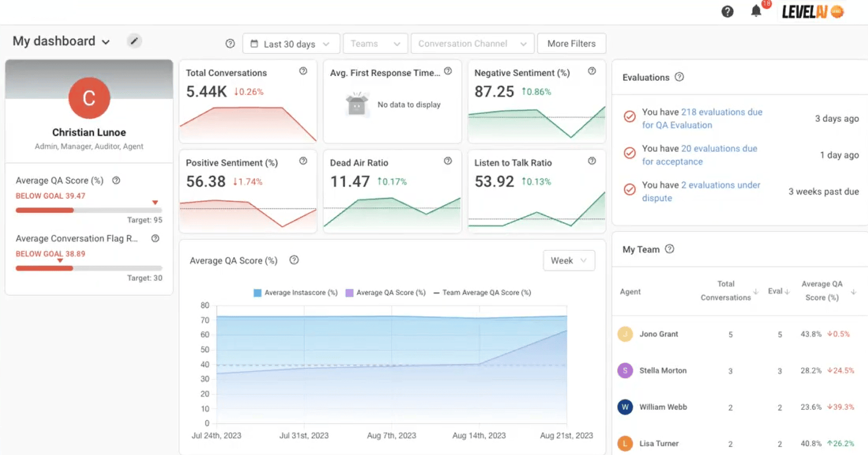This screenshot has width=868, height=455.
Task: Open the Teams filter dropdown
Action: click(376, 44)
